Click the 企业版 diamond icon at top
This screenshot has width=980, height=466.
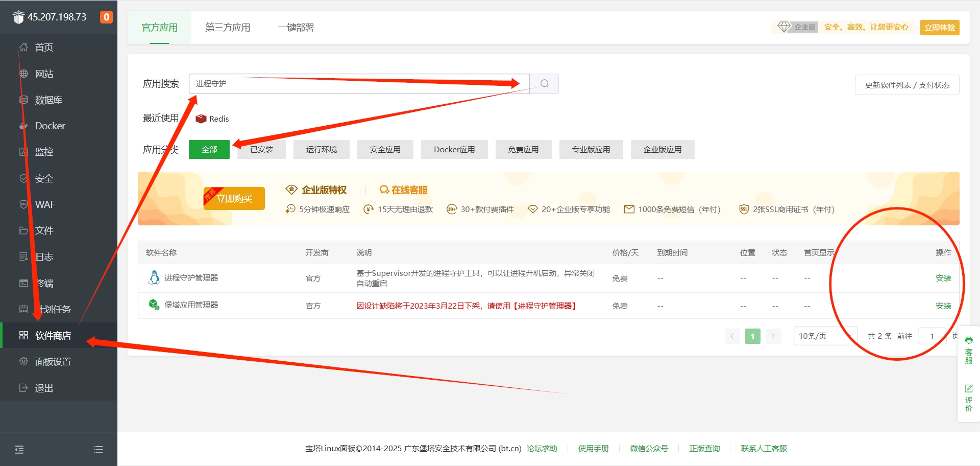click(x=784, y=27)
